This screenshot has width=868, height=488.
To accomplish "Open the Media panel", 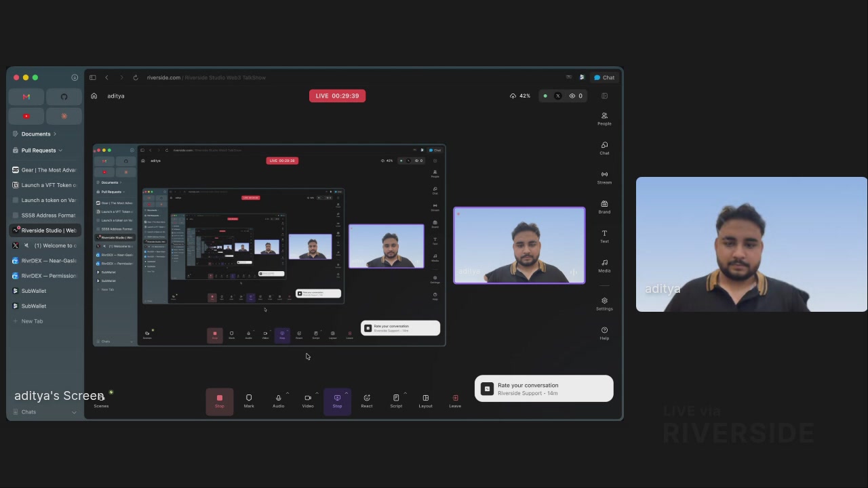I will 604,266.
